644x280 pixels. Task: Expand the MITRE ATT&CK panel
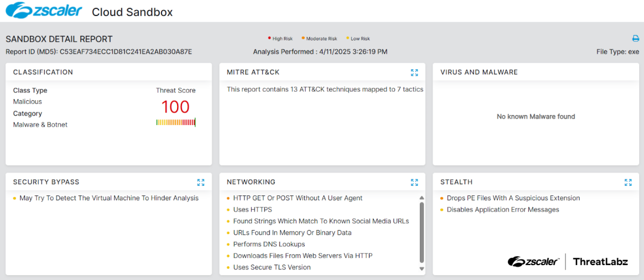[x=414, y=73]
